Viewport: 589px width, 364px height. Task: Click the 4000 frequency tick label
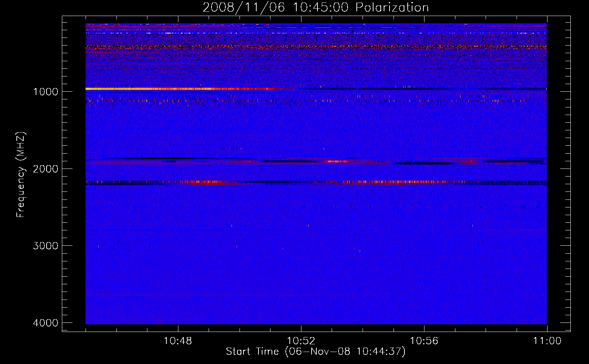(x=46, y=323)
